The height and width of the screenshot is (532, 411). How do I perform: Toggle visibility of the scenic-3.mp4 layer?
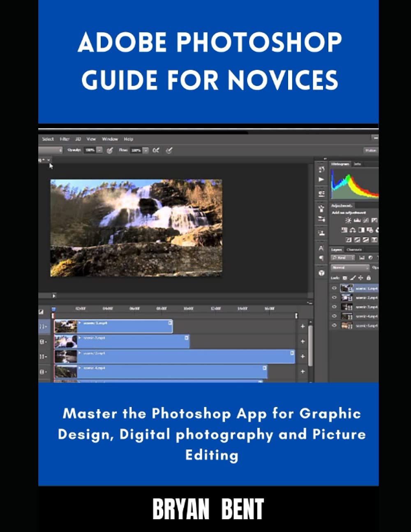[334, 307]
